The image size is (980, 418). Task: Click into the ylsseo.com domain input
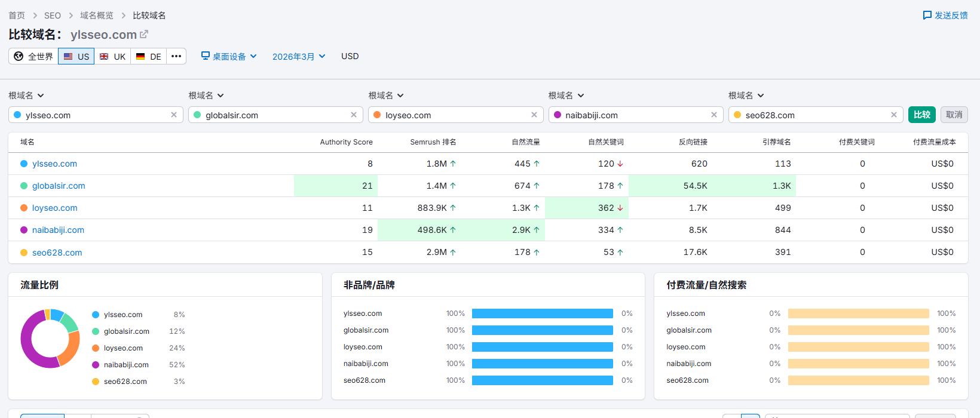click(96, 115)
